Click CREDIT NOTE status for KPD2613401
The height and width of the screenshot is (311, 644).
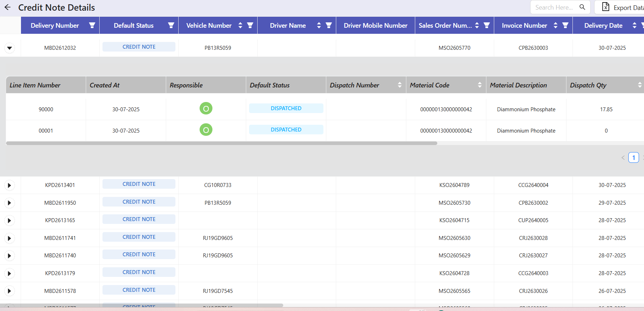(x=139, y=184)
